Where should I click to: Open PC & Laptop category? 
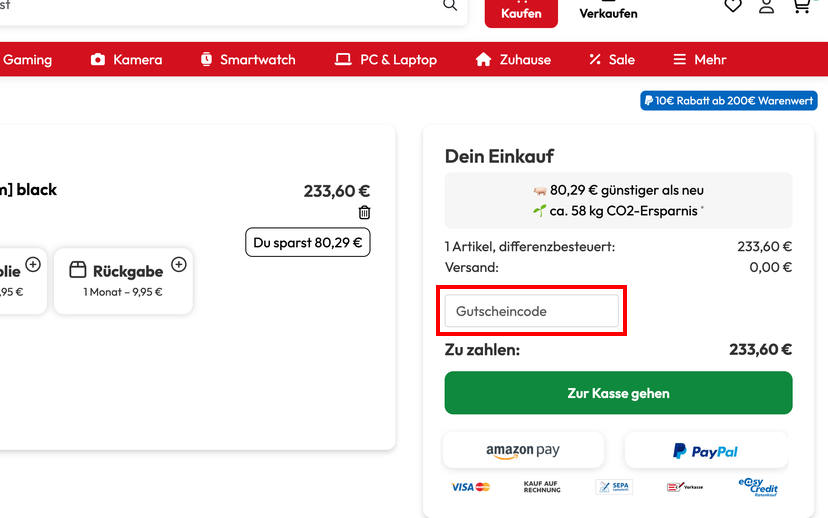(x=386, y=60)
